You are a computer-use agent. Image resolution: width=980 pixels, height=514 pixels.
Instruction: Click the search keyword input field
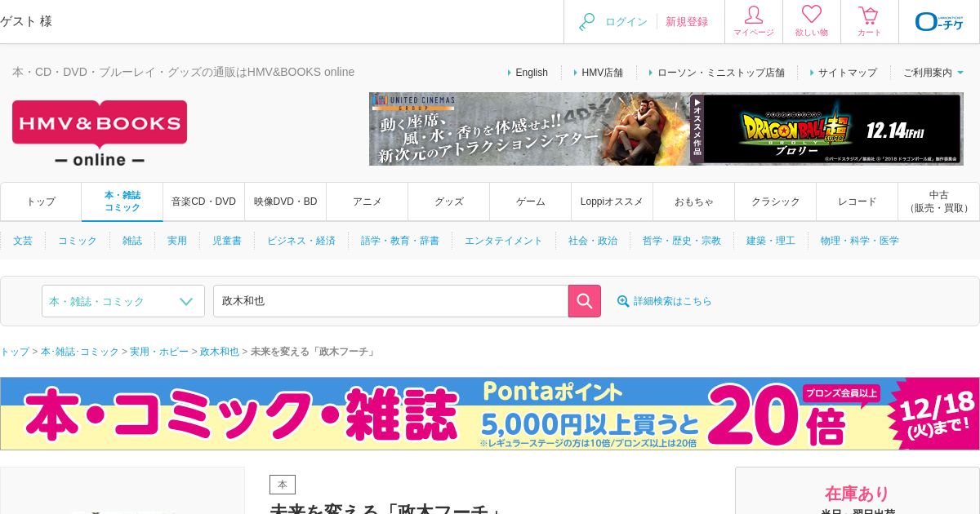[x=390, y=301]
